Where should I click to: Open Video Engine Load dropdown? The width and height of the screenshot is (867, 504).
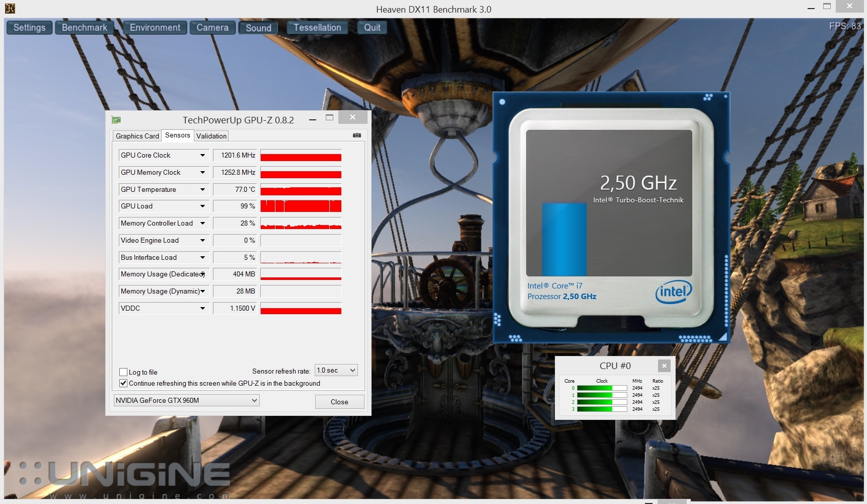pos(202,240)
